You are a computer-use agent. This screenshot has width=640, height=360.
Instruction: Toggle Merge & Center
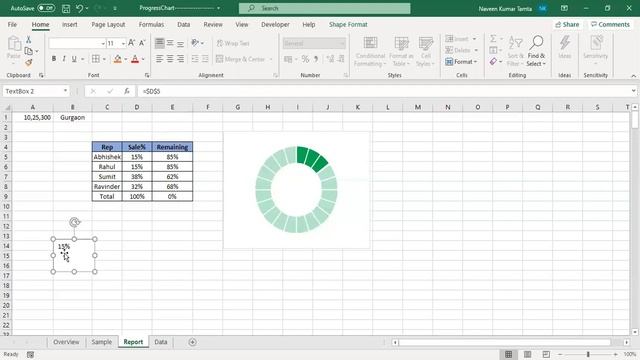(241, 59)
